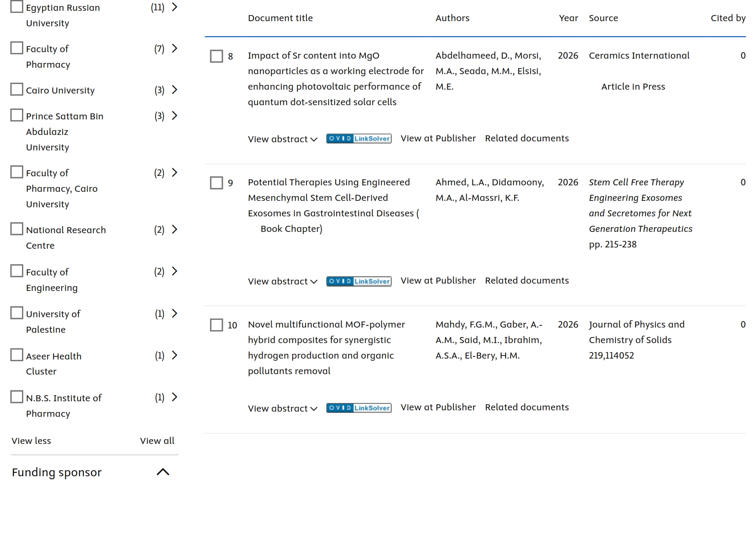Open View at Publisher for document 9
The height and width of the screenshot is (534, 756).
pyautogui.click(x=438, y=281)
